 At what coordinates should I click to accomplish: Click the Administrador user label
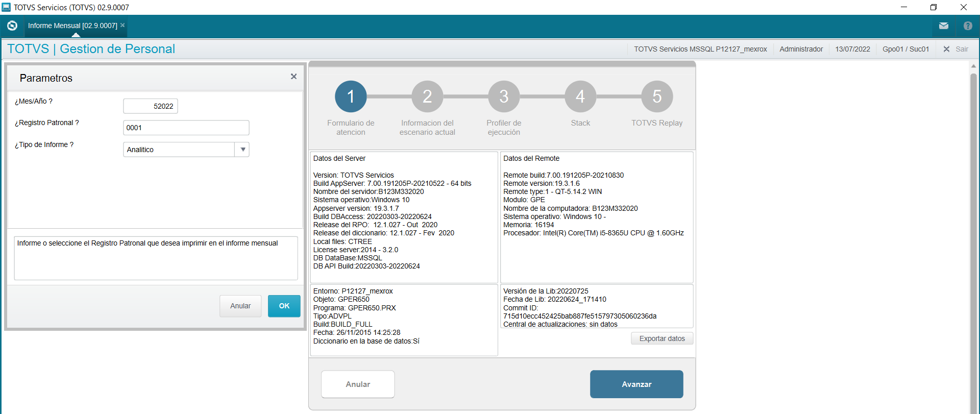pyautogui.click(x=801, y=49)
